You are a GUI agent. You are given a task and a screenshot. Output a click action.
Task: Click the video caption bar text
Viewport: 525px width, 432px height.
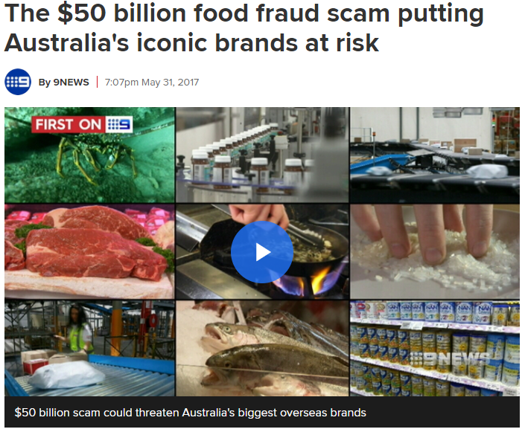(190, 413)
